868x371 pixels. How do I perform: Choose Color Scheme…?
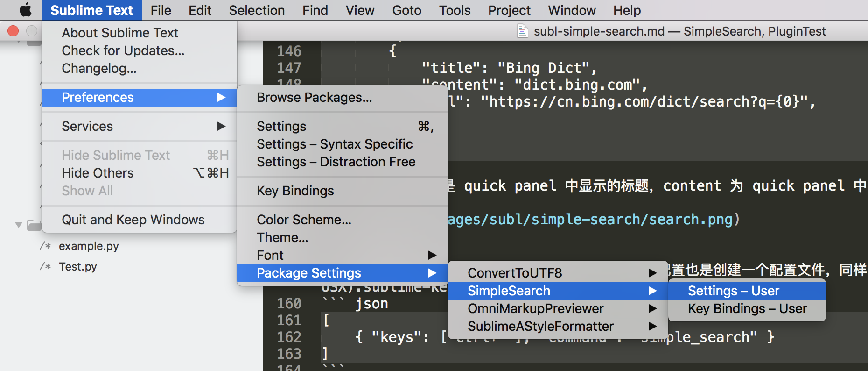click(x=343, y=220)
